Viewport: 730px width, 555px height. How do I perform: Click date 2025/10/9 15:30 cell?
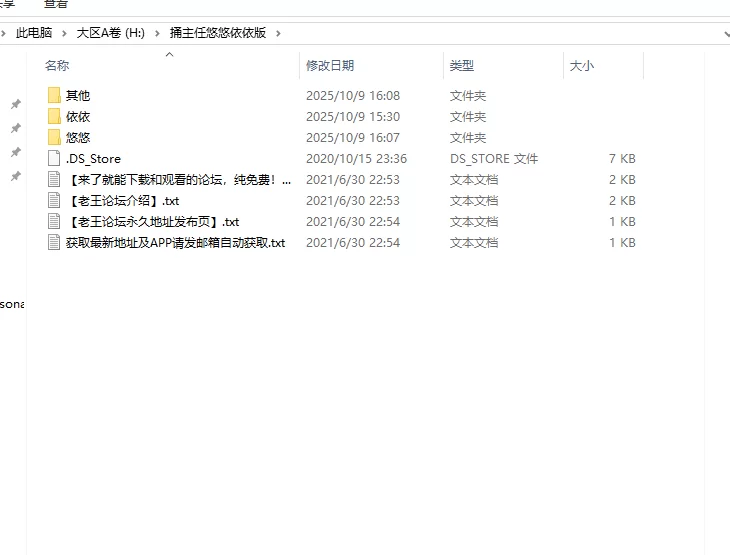pyautogui.click(x=353, y=116)
